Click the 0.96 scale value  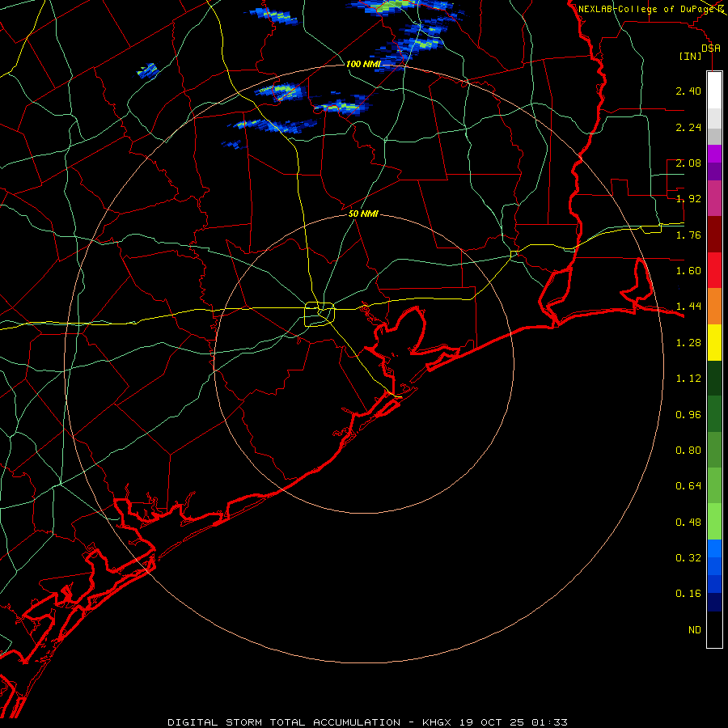[688, 415]
